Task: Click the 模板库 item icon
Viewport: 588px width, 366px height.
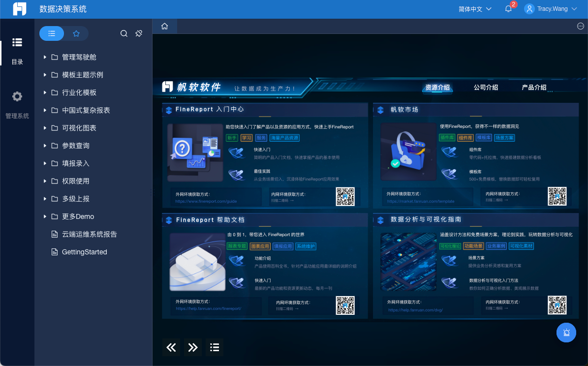Action: tap(450, 174)
